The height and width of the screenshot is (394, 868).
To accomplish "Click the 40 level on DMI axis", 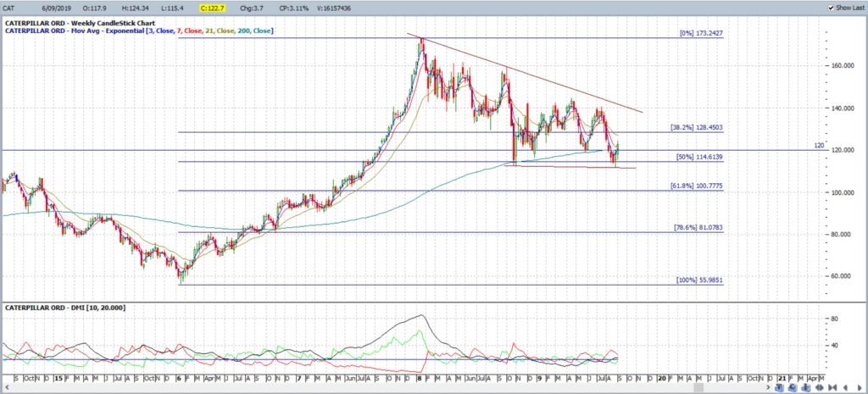I will point(835,346).
